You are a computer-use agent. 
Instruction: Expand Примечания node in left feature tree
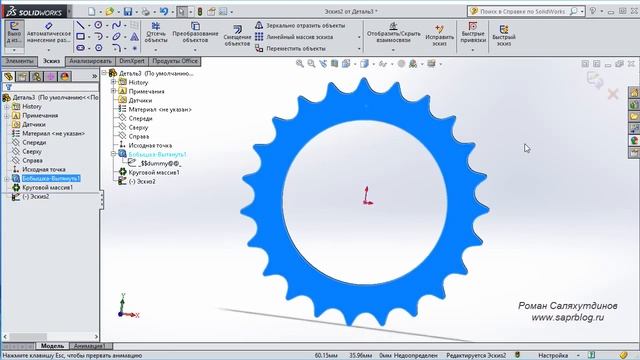(7, 116)
